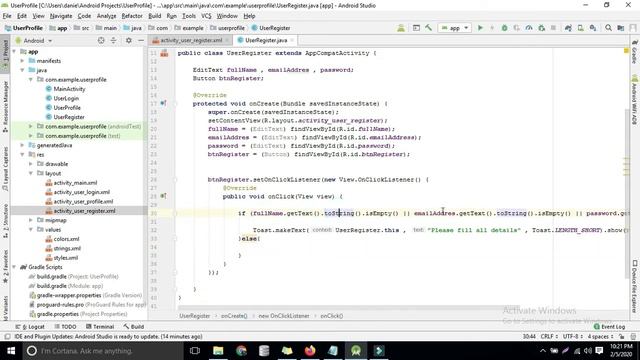Open the VCS menu

206,16
